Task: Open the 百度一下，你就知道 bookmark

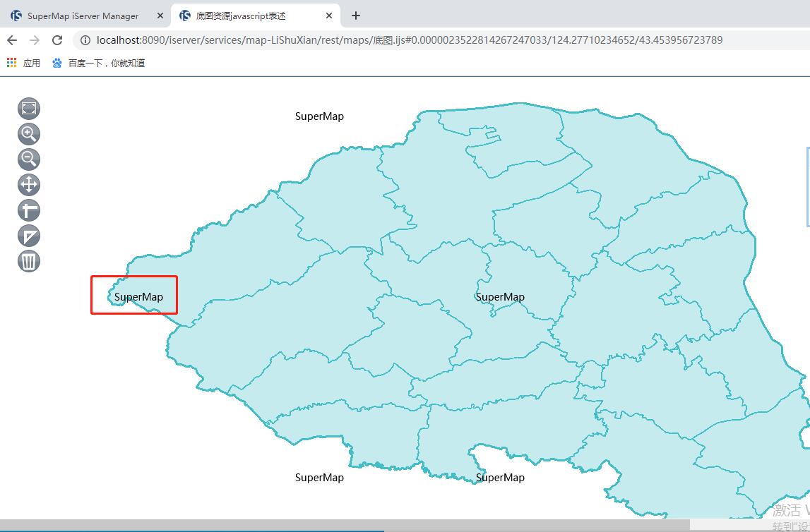Action: [99, 63]
